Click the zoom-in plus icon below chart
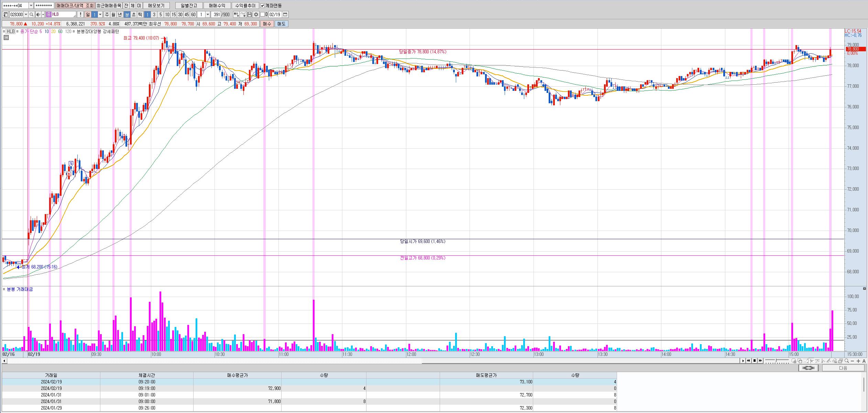The height and width of the screenshot is (413, 868). pos(858,361)
